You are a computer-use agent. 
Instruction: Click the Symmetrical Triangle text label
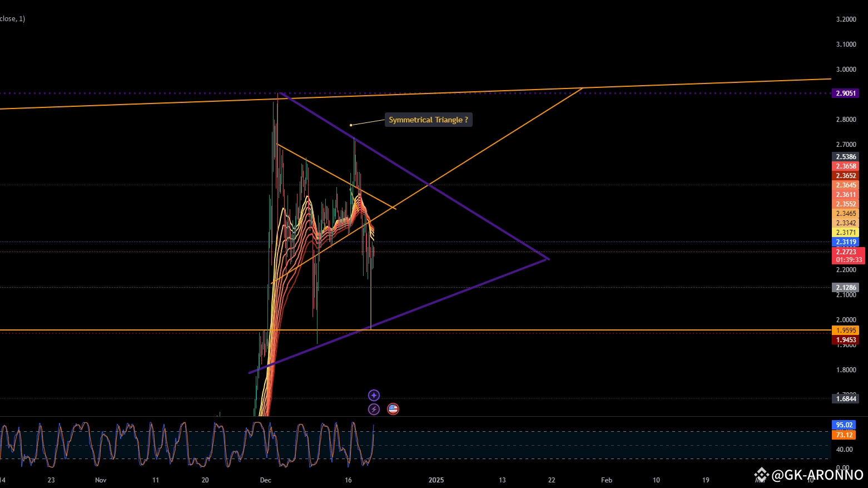428,120
